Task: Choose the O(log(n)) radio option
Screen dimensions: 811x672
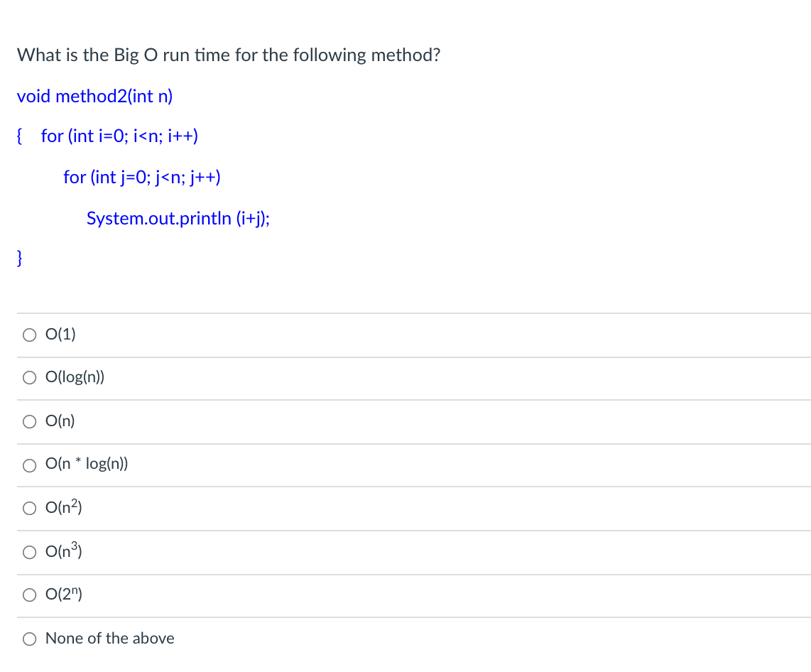Action: coord(30,378)
